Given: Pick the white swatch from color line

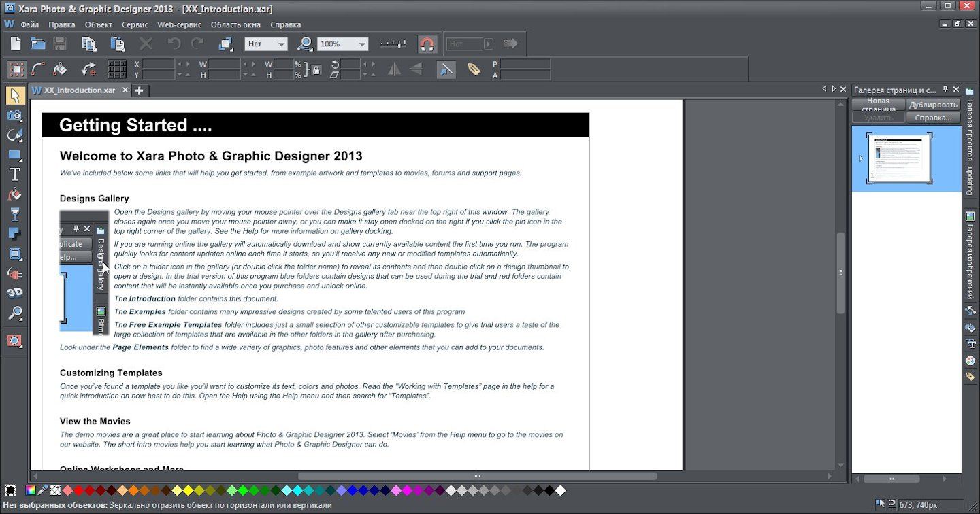Looking at the screenshot, I should pyautogui.click(x=560, y=490).
